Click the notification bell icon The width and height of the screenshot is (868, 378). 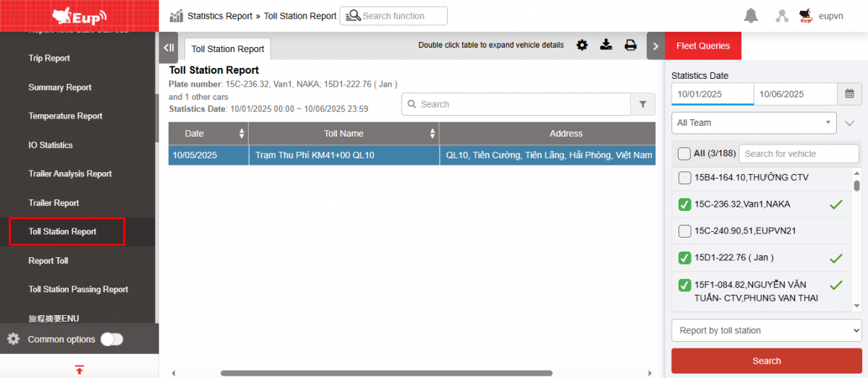click(x=751, y=16)
